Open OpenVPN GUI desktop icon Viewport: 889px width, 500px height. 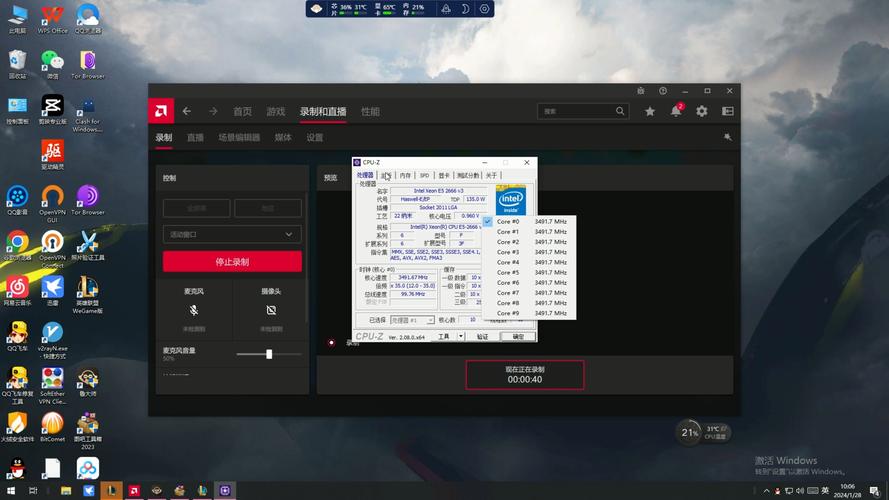tap(52, 204)
